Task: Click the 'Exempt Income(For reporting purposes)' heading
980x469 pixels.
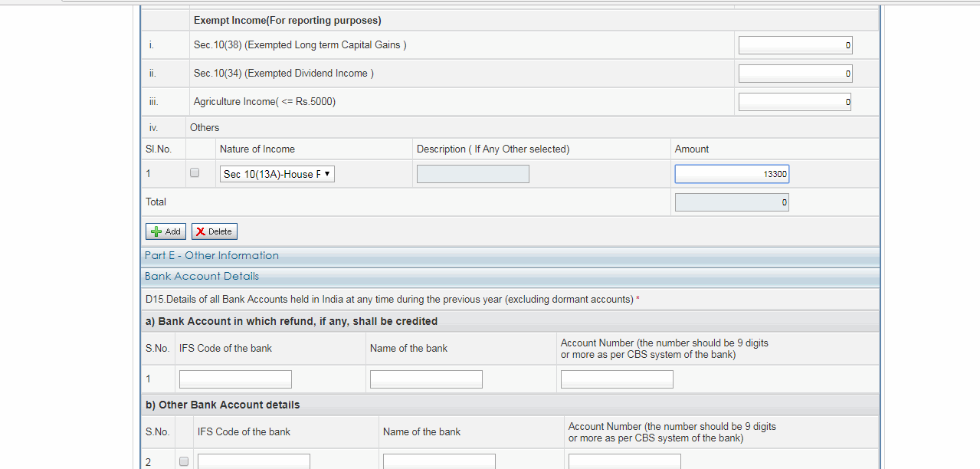Action: pos(287,20)
